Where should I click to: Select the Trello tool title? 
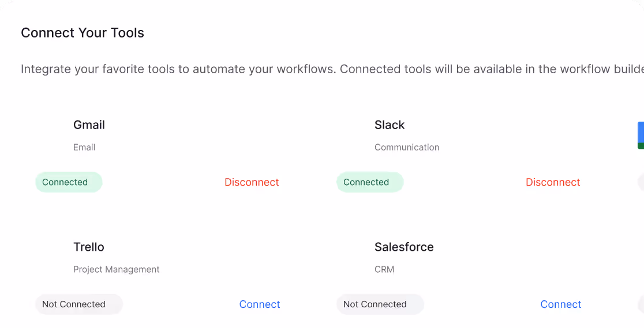point(89,247)
